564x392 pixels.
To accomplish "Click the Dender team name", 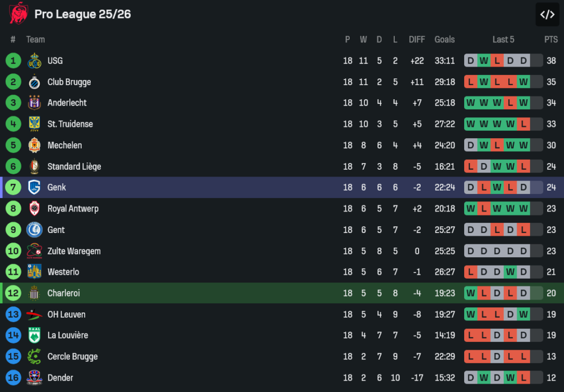I will pos(60,378).
